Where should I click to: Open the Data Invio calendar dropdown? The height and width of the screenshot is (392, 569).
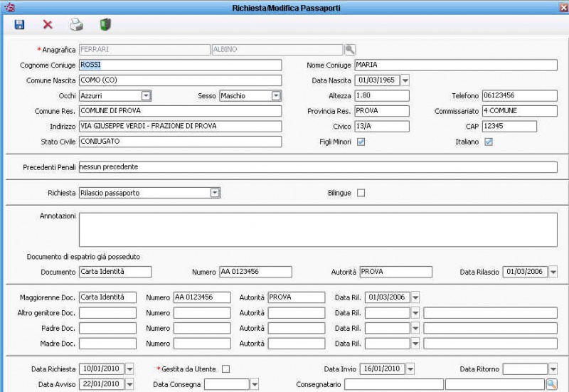click(410, 369)
